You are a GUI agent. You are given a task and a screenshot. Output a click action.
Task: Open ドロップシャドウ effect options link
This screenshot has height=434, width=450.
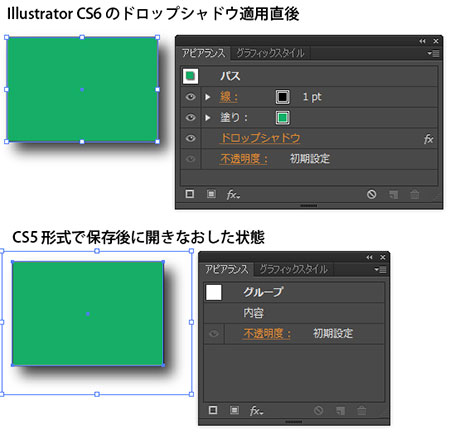coord(260,138)
